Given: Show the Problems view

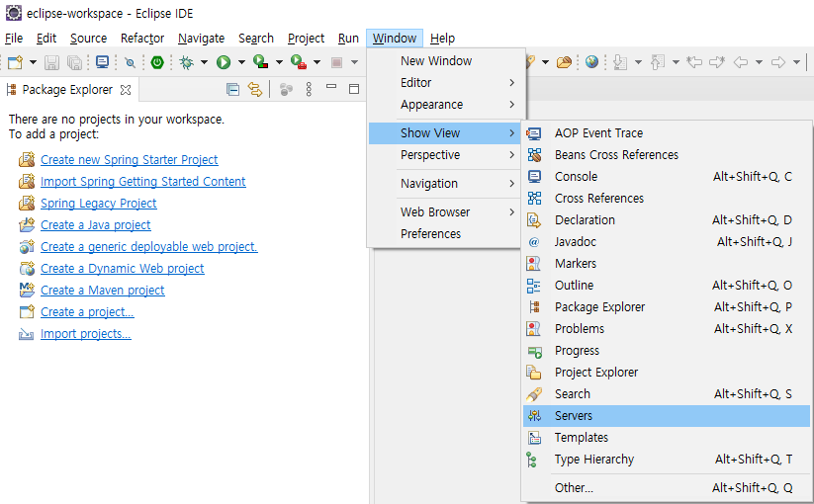Looking at the screenshot, I should click(667, 329).
